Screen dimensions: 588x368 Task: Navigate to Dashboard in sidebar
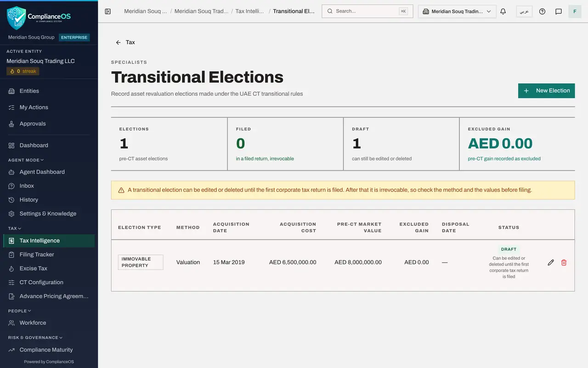[49, 145]
